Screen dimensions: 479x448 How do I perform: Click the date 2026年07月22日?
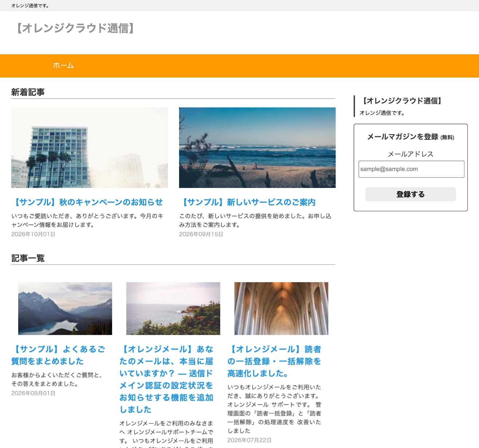tap(249, 440)
